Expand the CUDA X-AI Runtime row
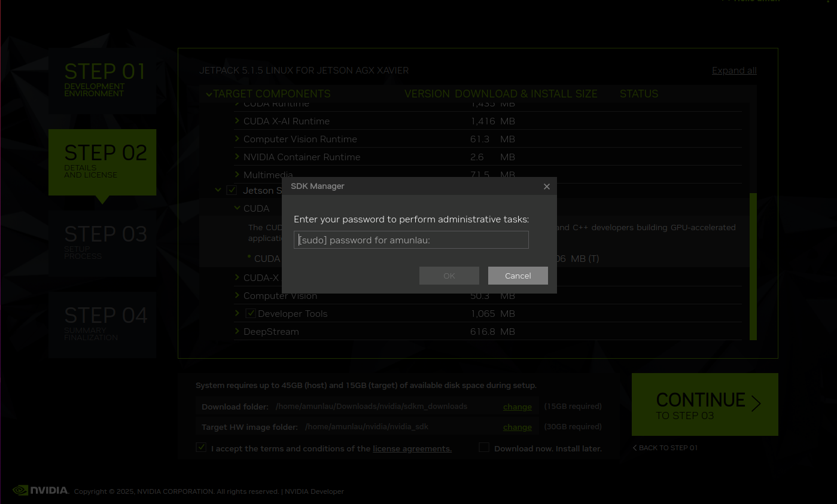This screenshot has width=837, height=504. click(x=238, y=121)
